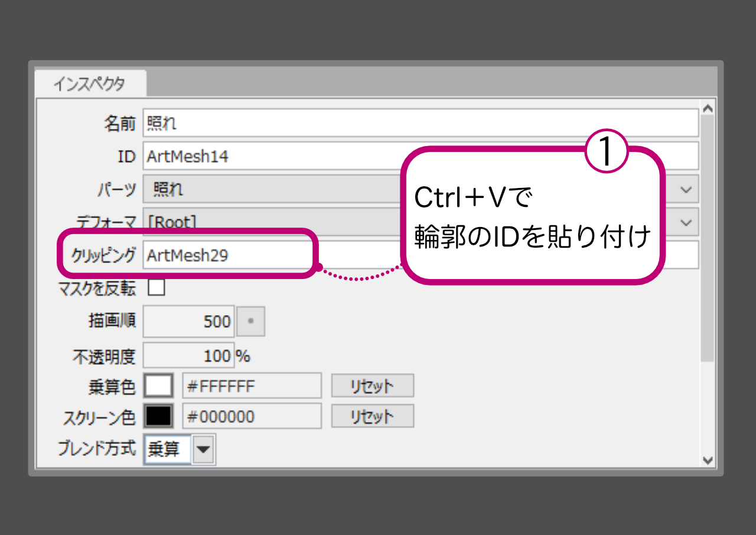The height and width of the screenshot is (535, 756).
Task: Open the デフォーマ dropdown showing [Root]
Action: click(x=421, y=222)
